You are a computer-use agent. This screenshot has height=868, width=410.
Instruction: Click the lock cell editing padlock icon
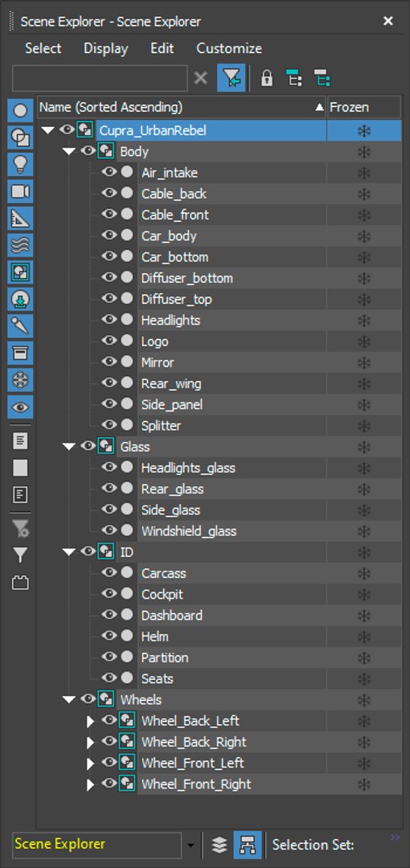pyautogui.click(x=267, y=78)
